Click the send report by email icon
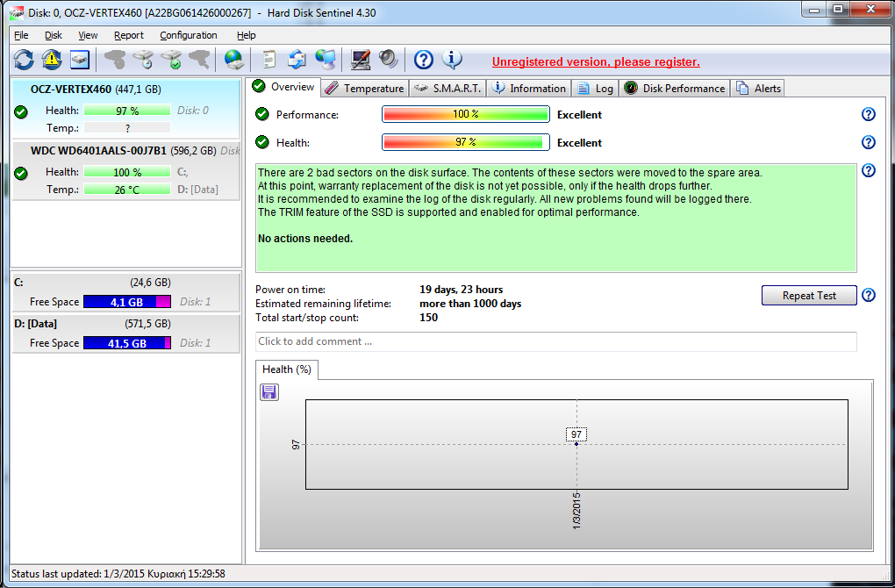The image size is (895, 588). 297,60
